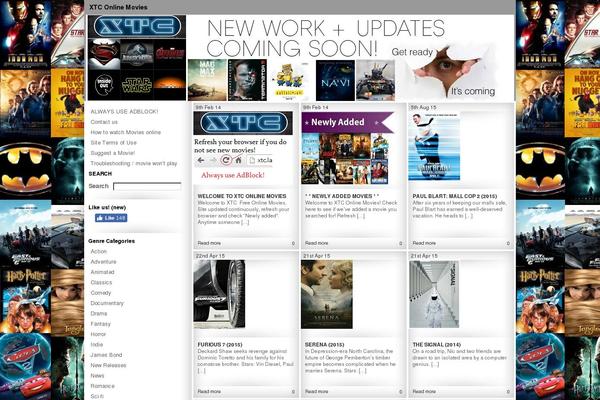Viewport: 600px width, 400px height.
Task: Open the NA'VI banner poster
Action: click(x=335, y=80)
